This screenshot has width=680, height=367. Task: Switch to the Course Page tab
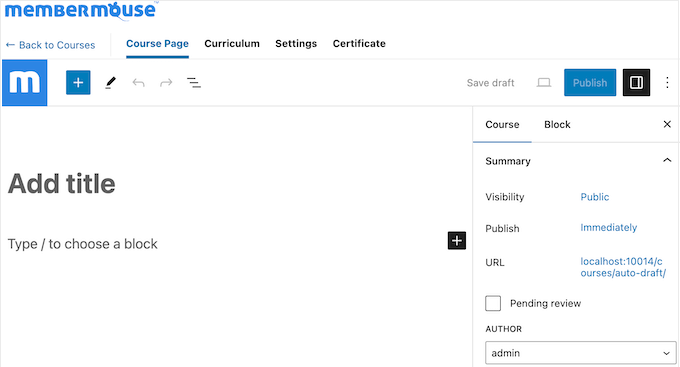click(157, 44)
